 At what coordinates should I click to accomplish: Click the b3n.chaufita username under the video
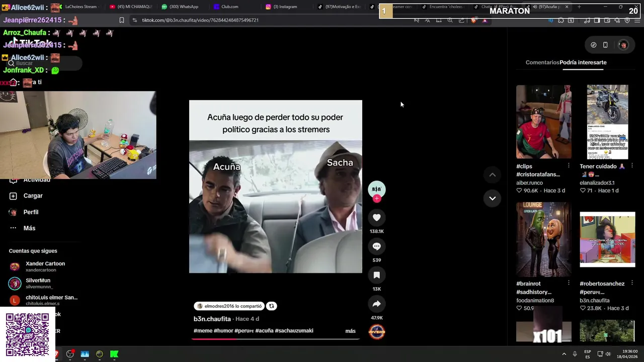212,319
